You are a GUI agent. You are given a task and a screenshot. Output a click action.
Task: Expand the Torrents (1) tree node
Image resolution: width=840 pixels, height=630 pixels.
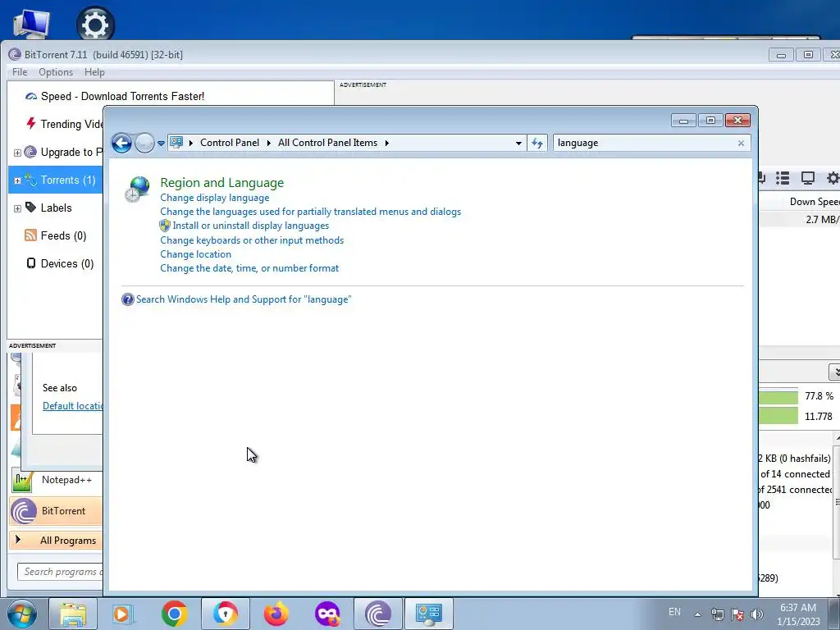coord(17,180)
